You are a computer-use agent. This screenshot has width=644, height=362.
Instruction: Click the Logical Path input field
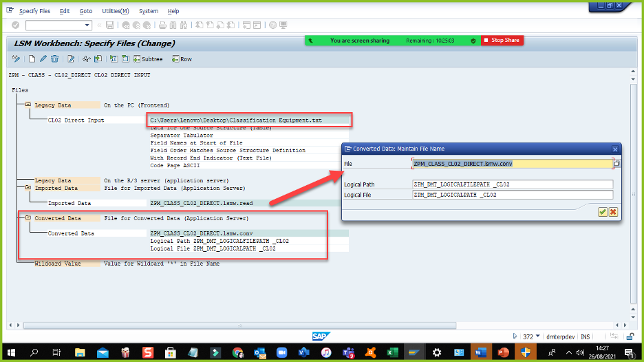[x=512, y=184]
